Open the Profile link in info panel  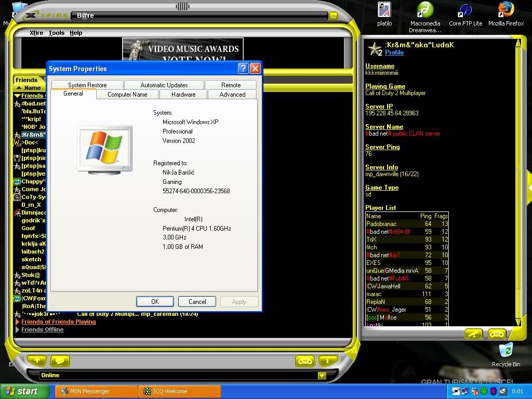click(x=394, y=52)
